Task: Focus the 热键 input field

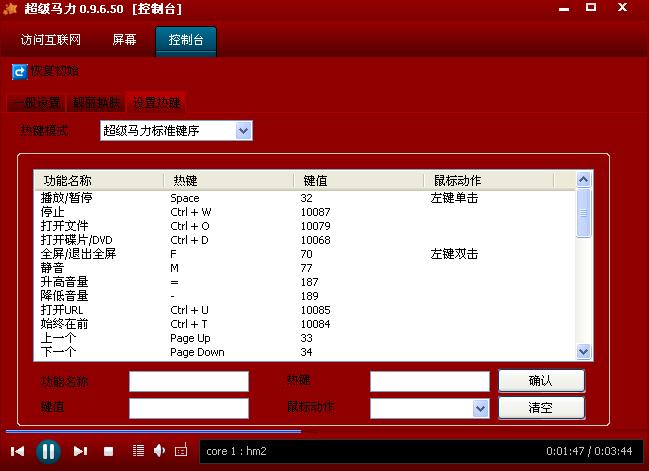Action: tap(430, 381)
